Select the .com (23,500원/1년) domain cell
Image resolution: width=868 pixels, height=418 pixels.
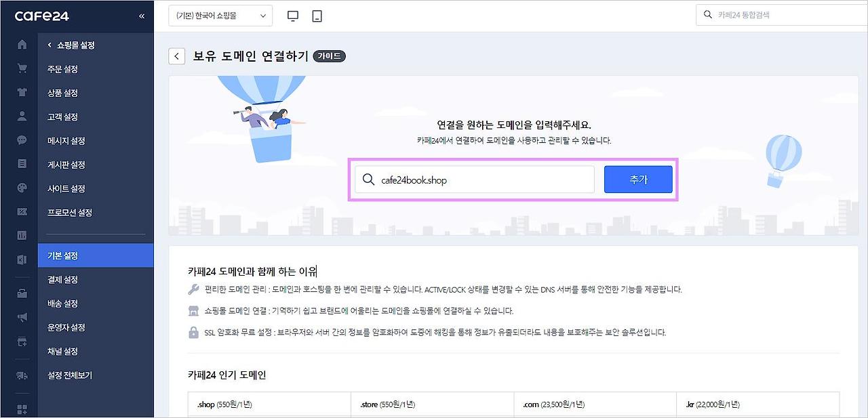[x=595, y=404]
